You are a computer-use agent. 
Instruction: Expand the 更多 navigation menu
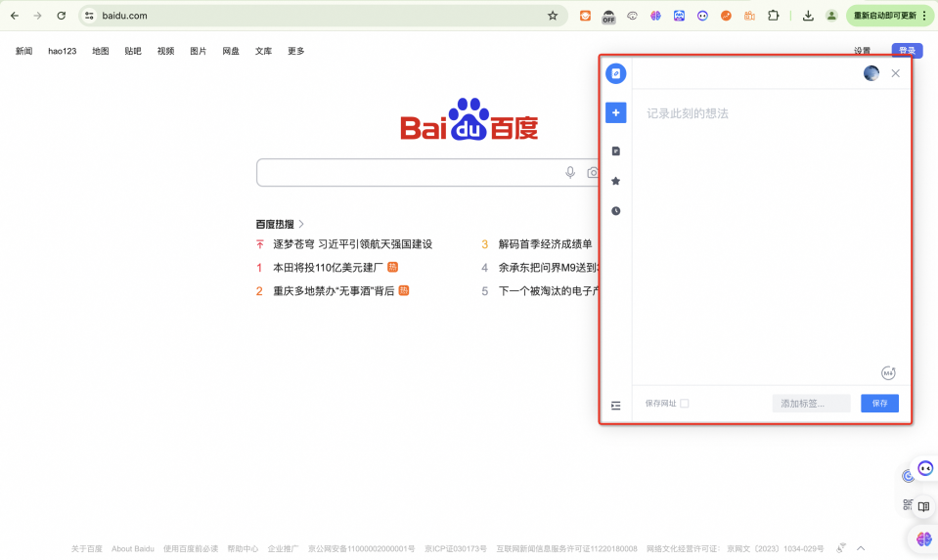[296, 51]
